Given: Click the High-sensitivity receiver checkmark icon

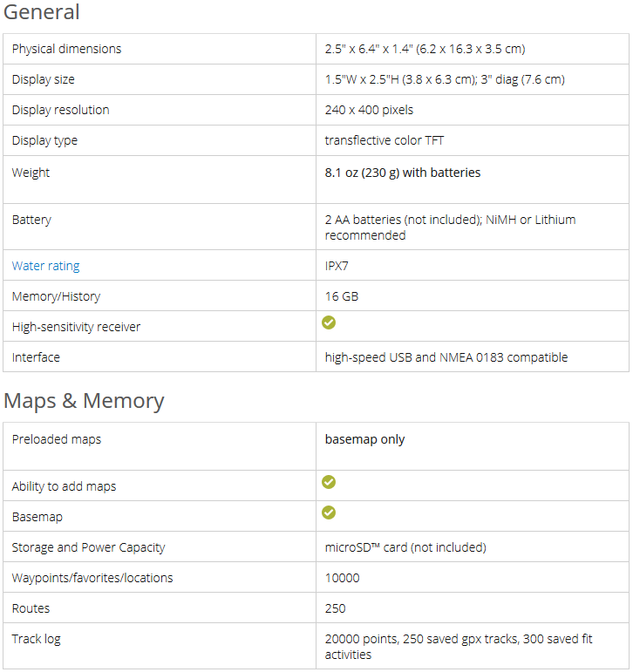Looking at the screenshot, I should (x=329, y=322).
